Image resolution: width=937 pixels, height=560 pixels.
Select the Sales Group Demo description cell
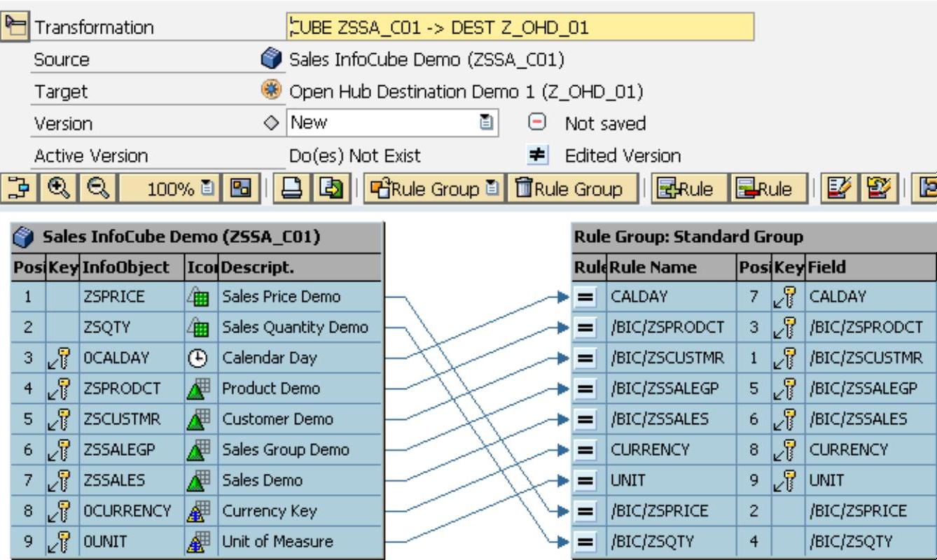tap(300, 449)
